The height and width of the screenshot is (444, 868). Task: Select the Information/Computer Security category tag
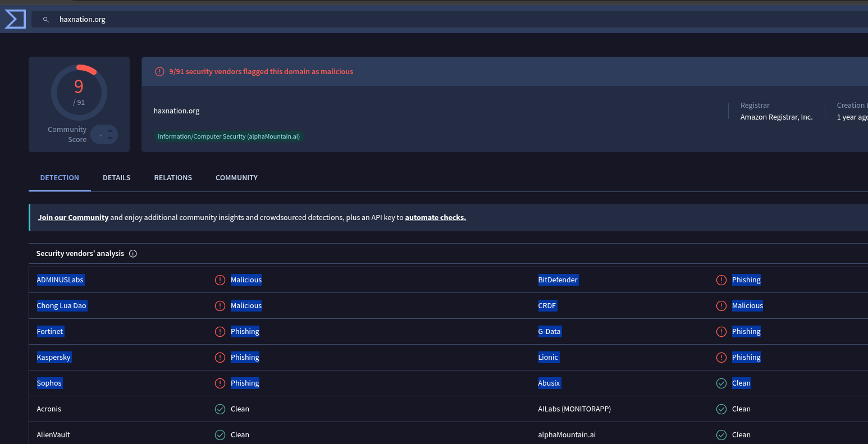pos(229,136)
